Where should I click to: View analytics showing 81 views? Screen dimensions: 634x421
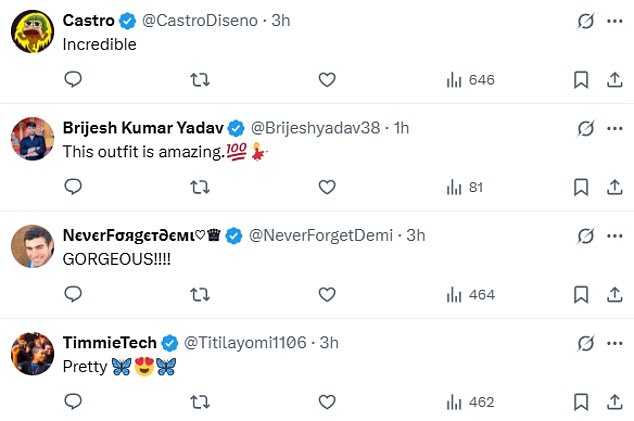[465, 187]
